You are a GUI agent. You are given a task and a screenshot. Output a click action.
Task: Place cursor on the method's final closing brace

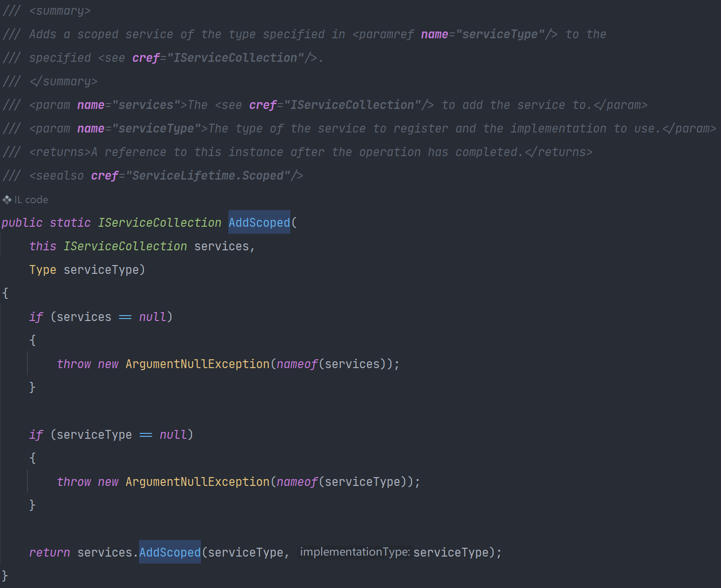pyautogui.click(x=5, y=575)
